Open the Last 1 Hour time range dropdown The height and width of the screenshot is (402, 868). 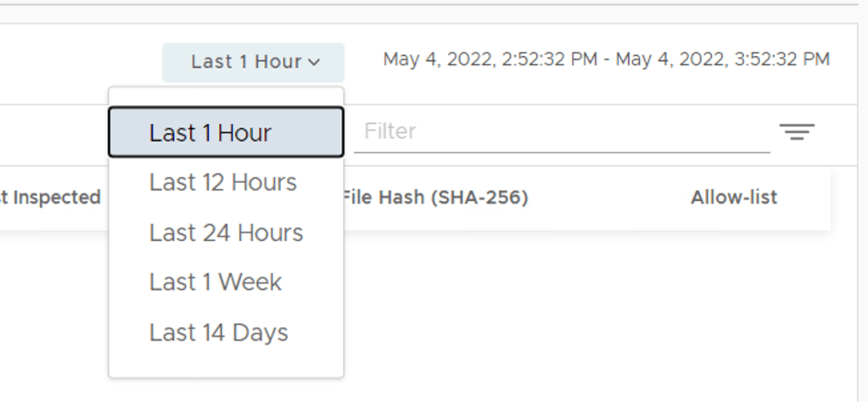(x=253, y=62)
